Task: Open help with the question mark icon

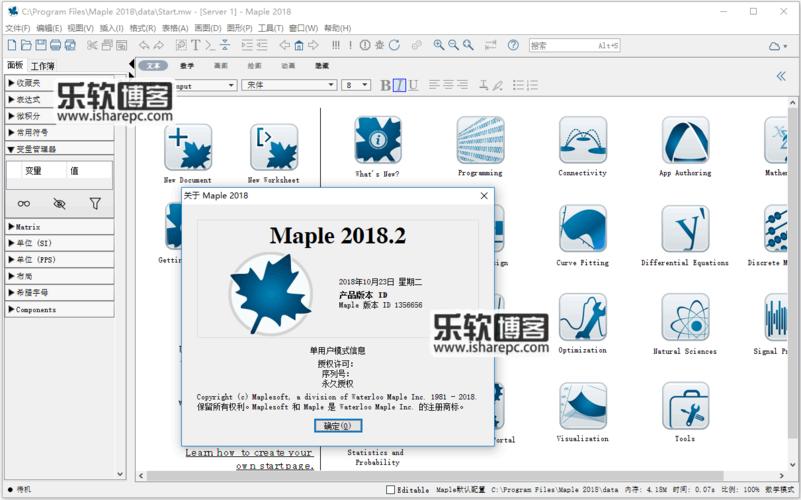Action: pos(513,45)
